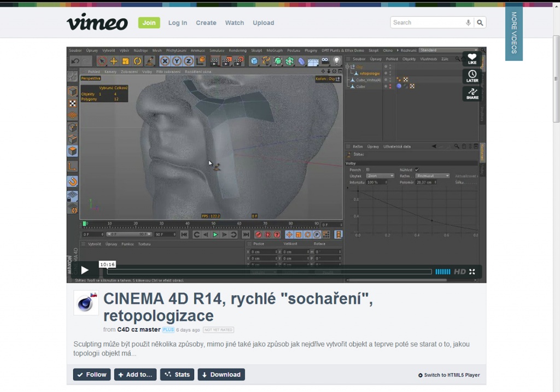Adjust the volume bars on video player
Image resolution: width=560 pixels, height=392 pixels.
[443, 272]
